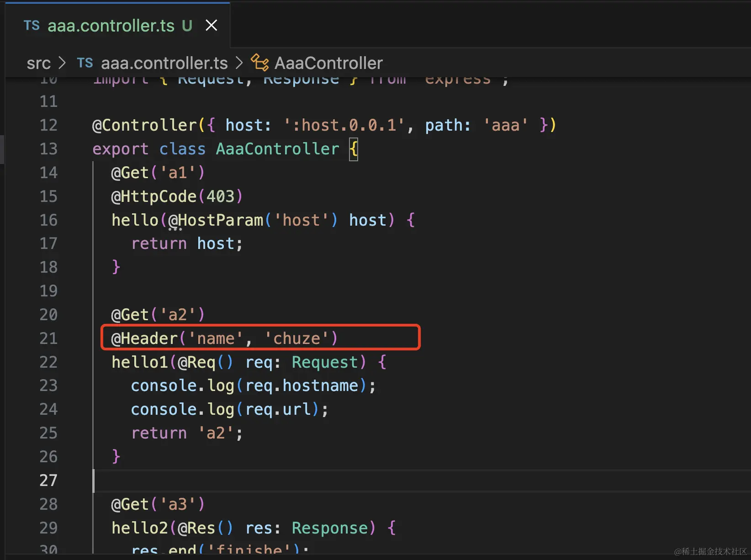The width and height of the screenshot is (751, 560).
Task: Click the @Controller decorator text
Action: (144, 125)
